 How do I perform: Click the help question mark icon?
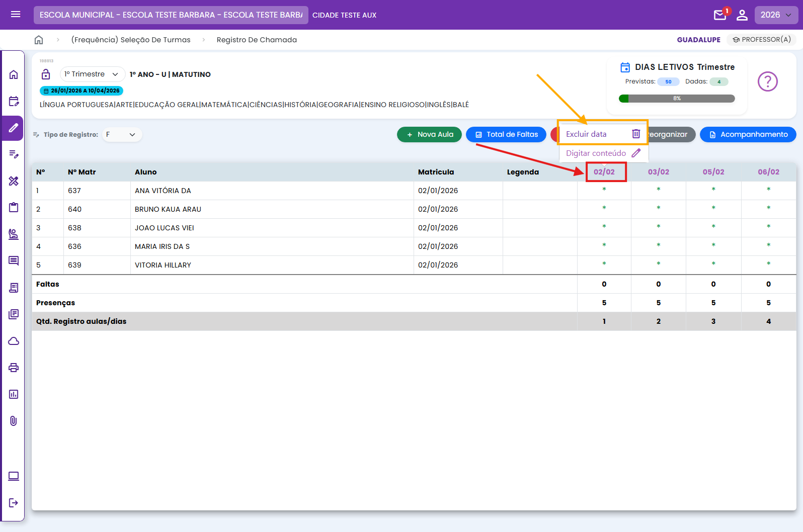pos(767,81)
